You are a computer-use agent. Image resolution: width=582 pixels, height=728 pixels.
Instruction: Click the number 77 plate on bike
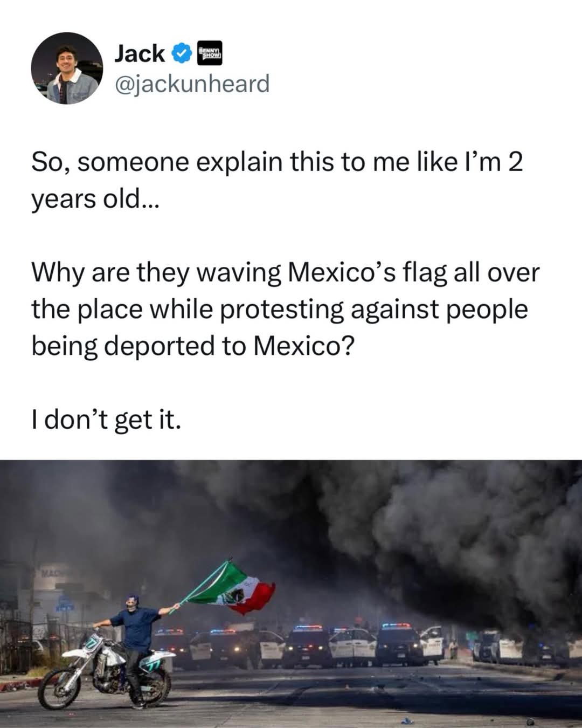coord(94,644)
